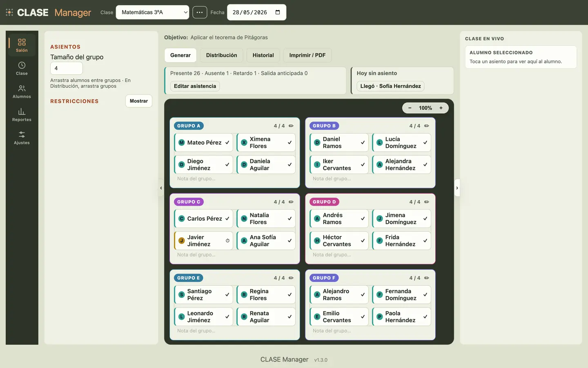
Task: Edit Grupo E name pencil icon
Action: tap(291, 278)
